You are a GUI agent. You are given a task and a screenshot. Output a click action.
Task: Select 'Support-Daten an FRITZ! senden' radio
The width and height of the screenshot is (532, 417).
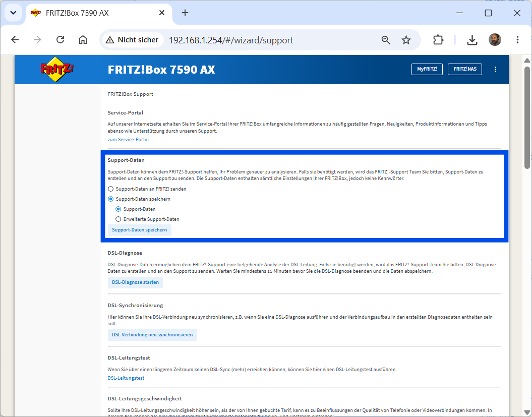110,189
